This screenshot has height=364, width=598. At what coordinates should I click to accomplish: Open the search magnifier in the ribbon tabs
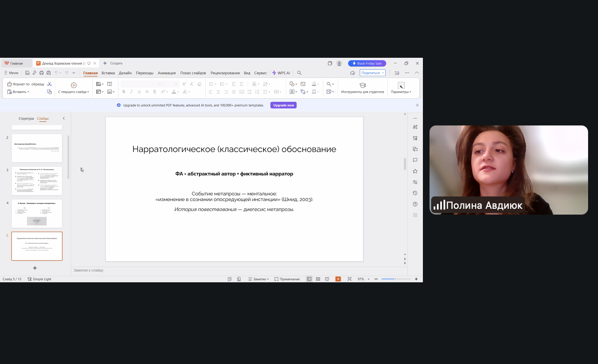pos(299,73)
